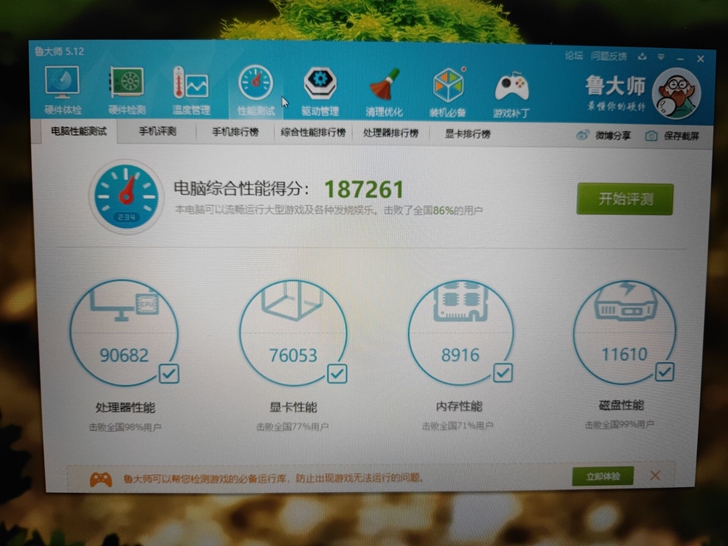Click the 显卡性能 label
The width and height of the screenshot is (728, 546).
(x=293, y=407)
